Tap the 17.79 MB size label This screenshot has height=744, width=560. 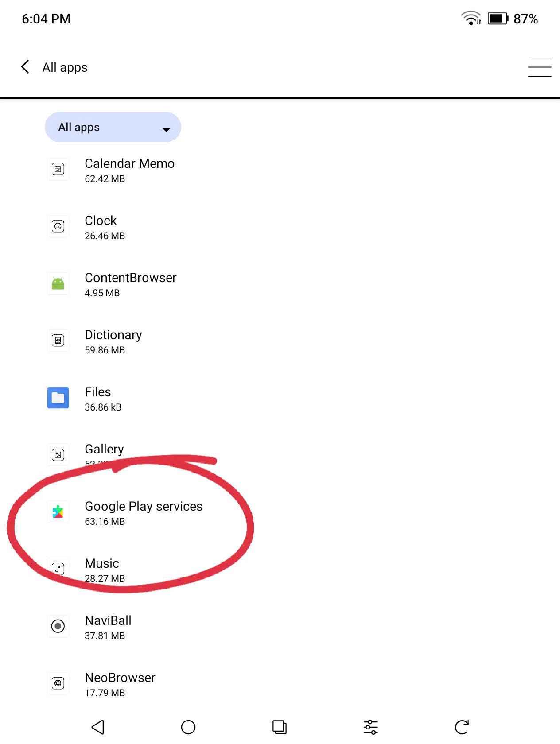pos(105,693)
